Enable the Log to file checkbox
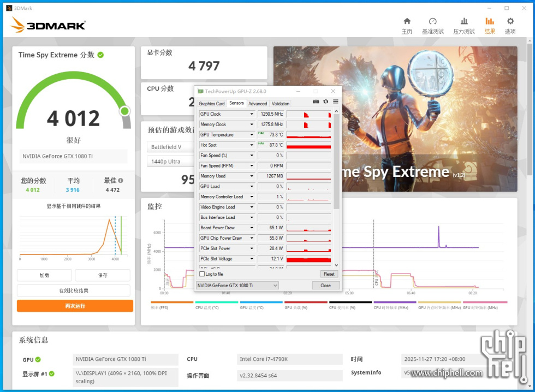The height and width of the screenshot is (392, 535). tap(202, 274)
